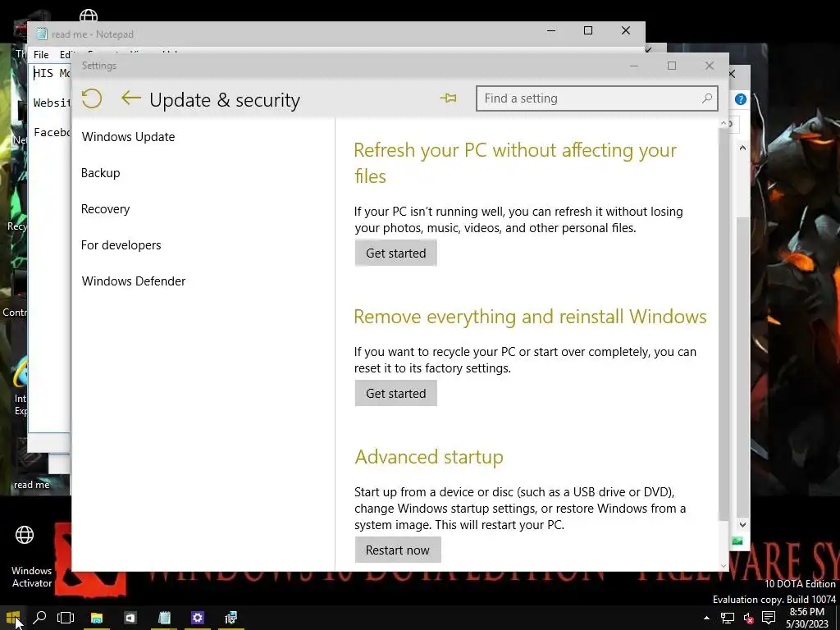Screen dimensions: 840x630
Task: Click the down scroll arrow in the background window
Action: pos(742,524)
